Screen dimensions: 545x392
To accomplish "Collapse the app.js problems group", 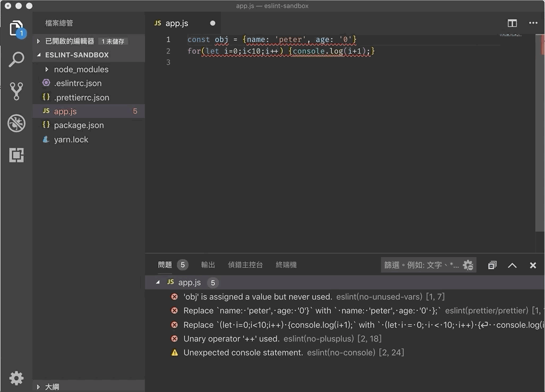I will point(158,283).
